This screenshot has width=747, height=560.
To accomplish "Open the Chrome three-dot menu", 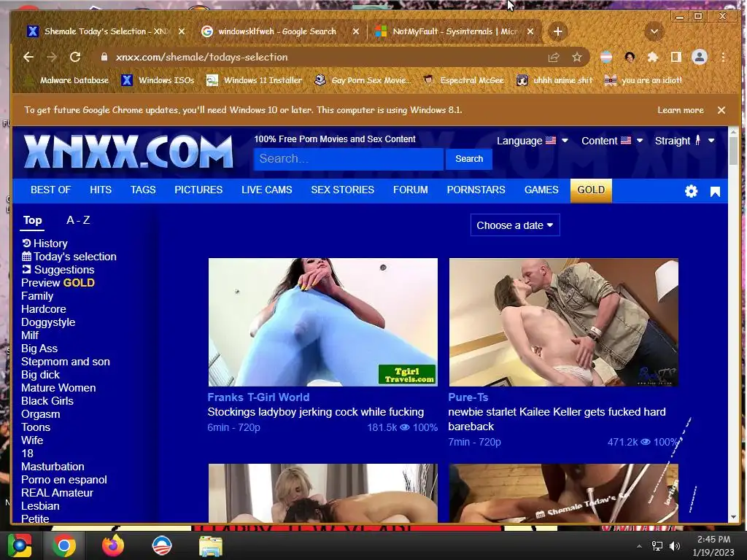I will [723, 57].
